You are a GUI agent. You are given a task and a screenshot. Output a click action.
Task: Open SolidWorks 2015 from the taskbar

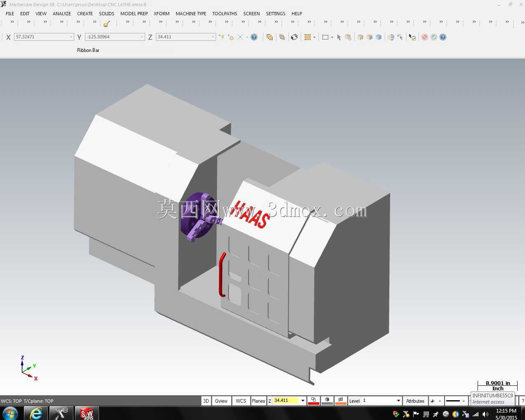[87, 413]
